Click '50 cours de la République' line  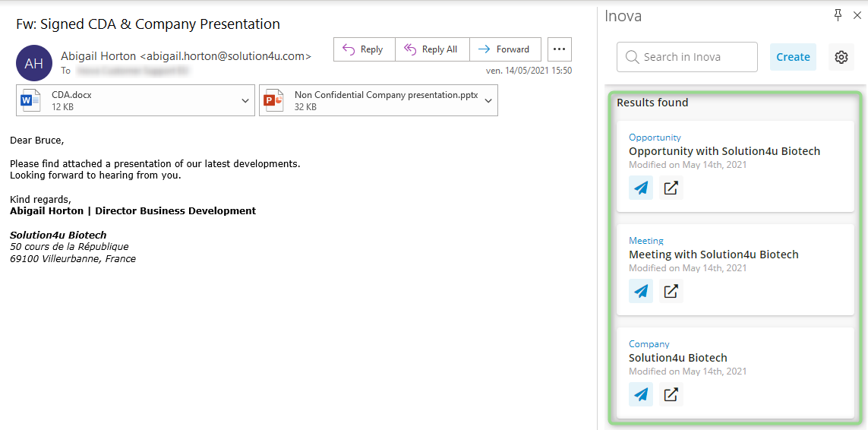pyautogui.click(x=69, y=247)
